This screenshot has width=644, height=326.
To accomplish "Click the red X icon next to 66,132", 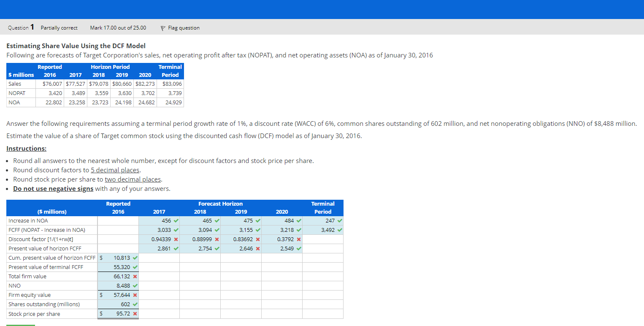I will (x=135, y=277).
